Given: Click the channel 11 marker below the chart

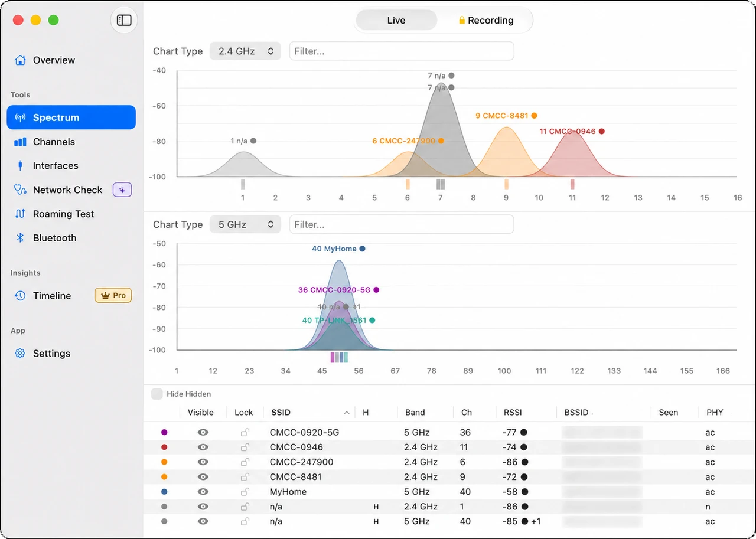Looking at the screenshot, I should [572, 184].
